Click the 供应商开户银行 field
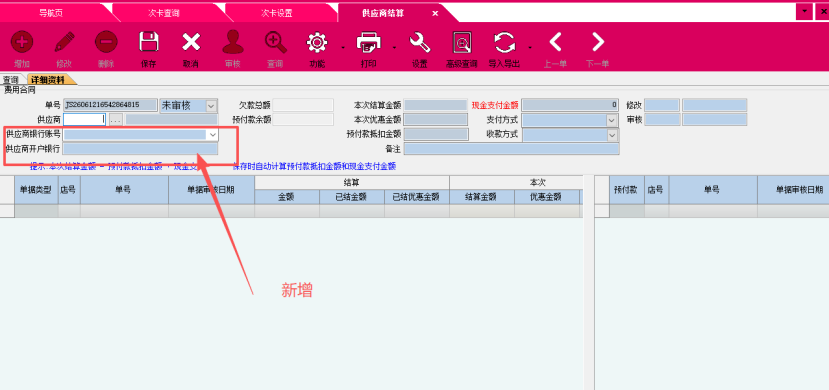The image size is (829, 390). pos(140,150)
